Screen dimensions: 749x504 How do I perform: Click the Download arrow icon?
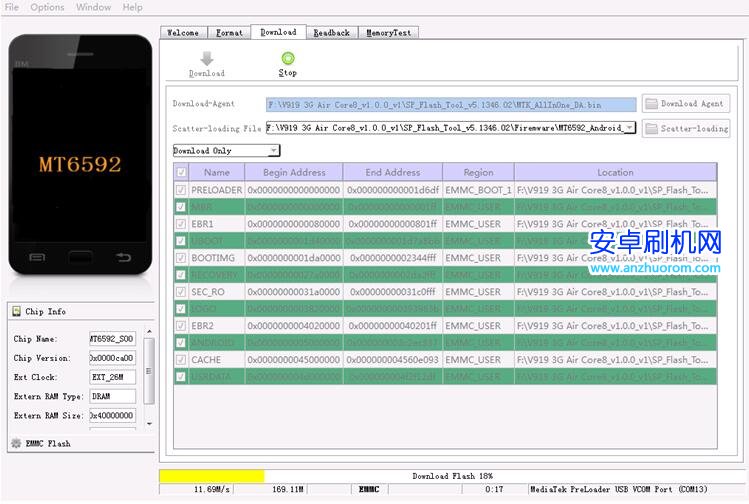[206, 58]
